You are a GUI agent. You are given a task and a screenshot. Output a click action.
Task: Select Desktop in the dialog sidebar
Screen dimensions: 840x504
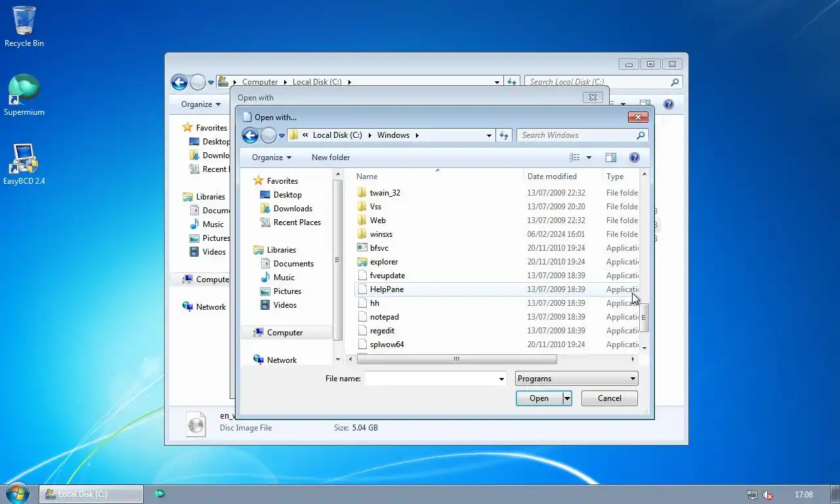[287, 195]
